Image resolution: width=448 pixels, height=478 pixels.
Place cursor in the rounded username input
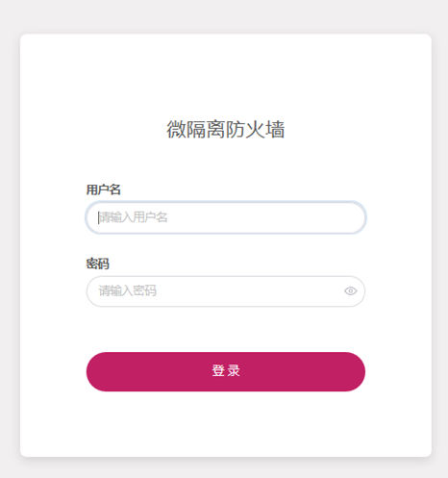226,217
